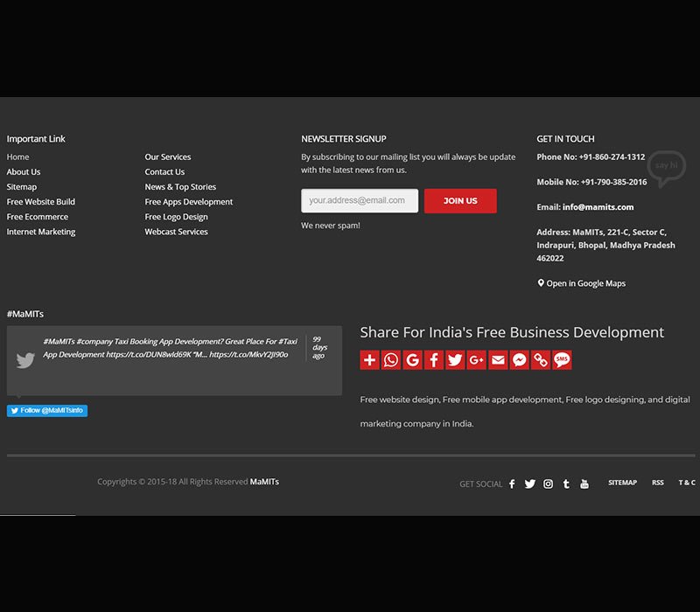Go to the Internet Marketing link
This screenshot has width=700, height=612.
41,232
